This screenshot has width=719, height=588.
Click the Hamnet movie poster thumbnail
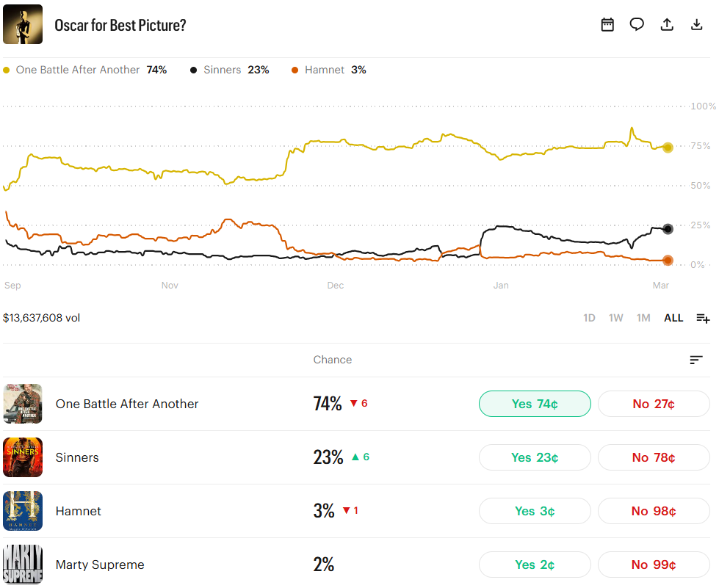[x=23, y=511]
